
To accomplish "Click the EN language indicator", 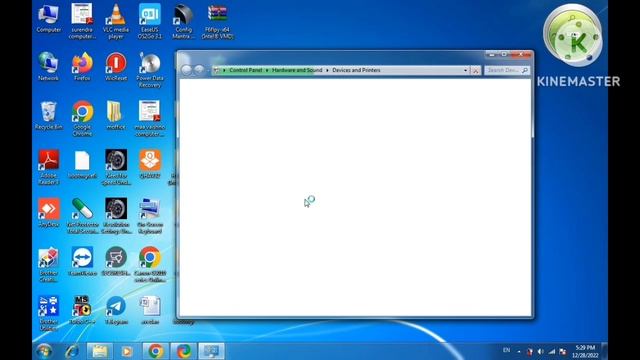I will [506, 350].
